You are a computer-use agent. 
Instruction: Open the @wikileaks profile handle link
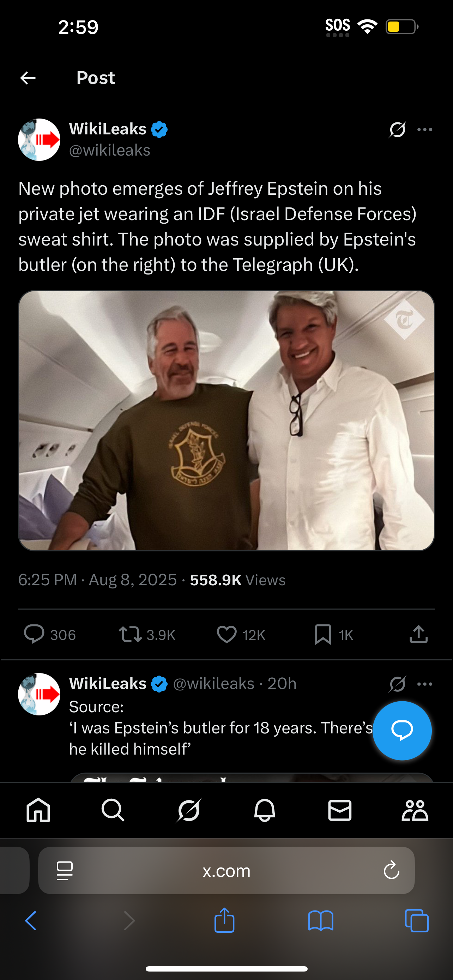pos(109,150)
